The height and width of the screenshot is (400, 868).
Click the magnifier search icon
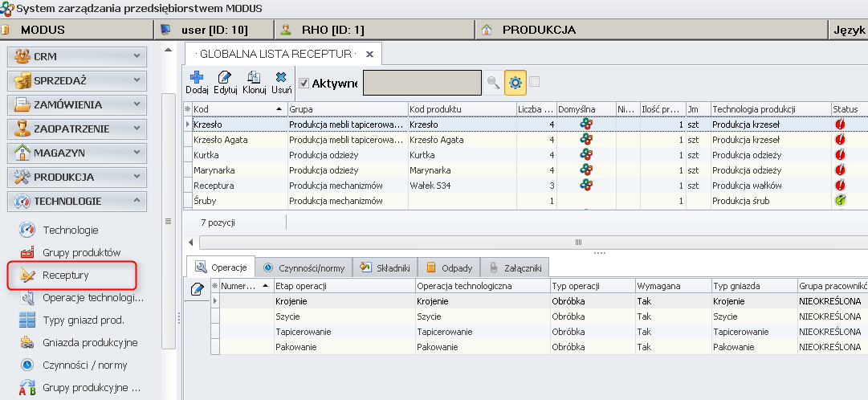coord(493,83)
